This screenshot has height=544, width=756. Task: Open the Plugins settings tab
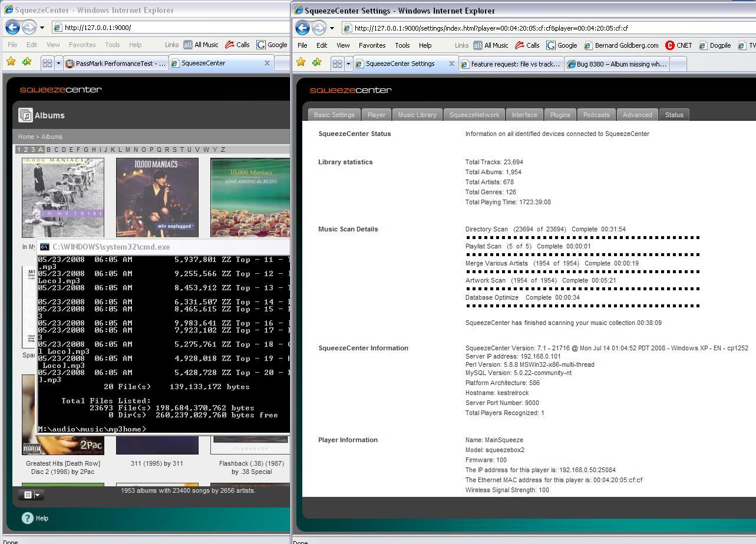(x=560, y=115)
